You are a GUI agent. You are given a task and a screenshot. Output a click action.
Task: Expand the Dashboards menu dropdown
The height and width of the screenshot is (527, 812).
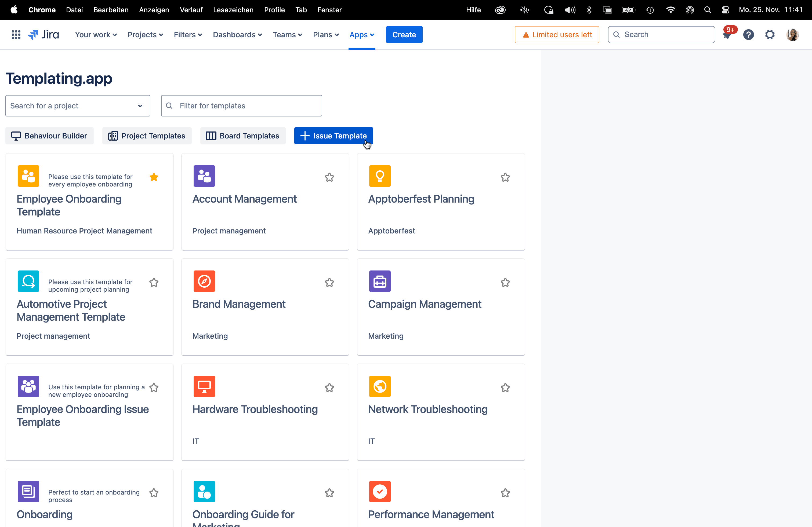tap(237, 34)
